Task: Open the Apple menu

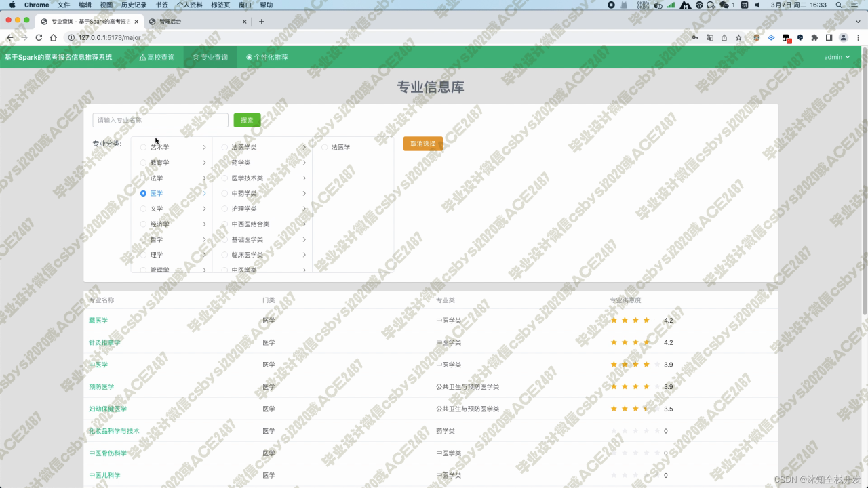Action: (x=12, y=5)
